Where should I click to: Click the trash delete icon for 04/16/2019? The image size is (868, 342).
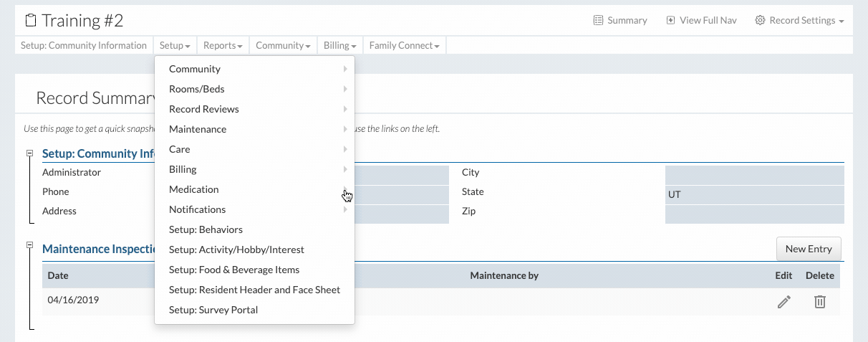(x=819, y=302)
